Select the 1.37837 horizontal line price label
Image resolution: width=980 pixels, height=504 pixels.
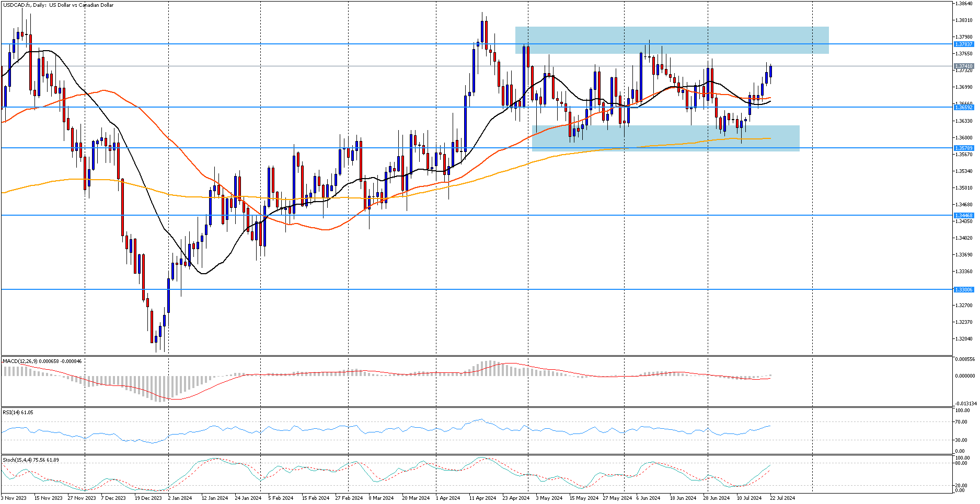pyautogui.click(x=964, y=44)
